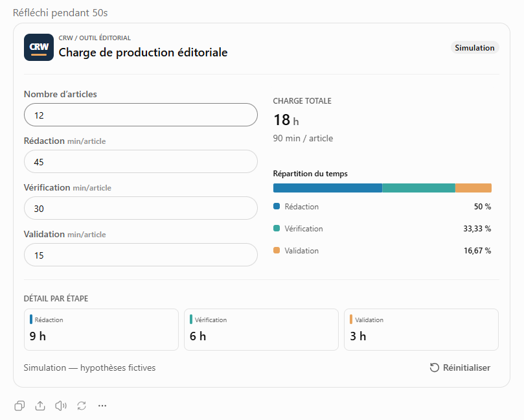
Task: Copy the response with the copy icon
Action: pos(19,406)
